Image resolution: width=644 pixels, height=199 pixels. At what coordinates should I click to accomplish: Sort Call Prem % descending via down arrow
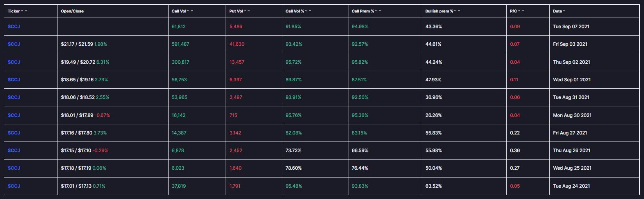click(x=376, y=11)
